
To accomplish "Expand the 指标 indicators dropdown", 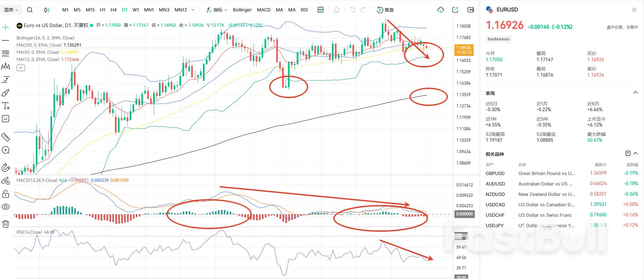I will coord(217,10).
